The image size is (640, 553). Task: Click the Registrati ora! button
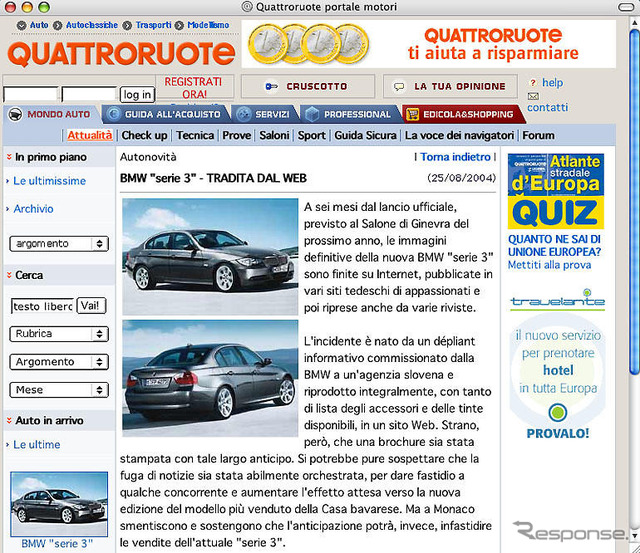(x=194, y=88)
